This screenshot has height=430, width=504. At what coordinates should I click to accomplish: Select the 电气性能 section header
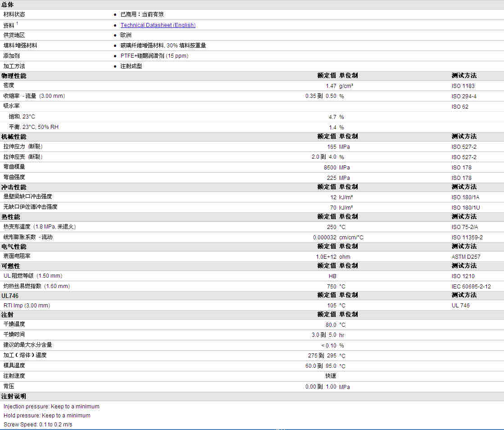coord(14,247)
